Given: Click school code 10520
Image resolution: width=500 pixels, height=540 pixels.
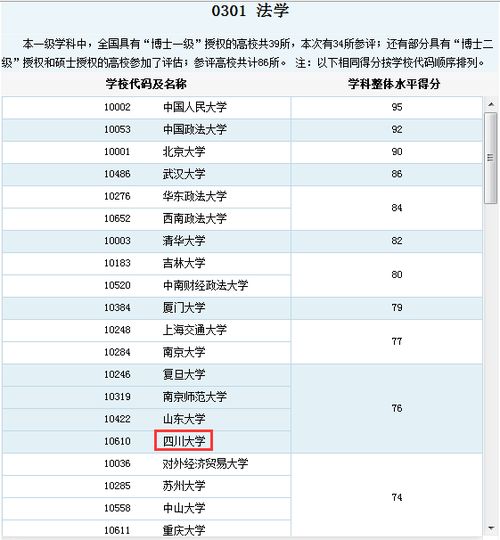Looking at the screenshot, I should coord(117,285).
